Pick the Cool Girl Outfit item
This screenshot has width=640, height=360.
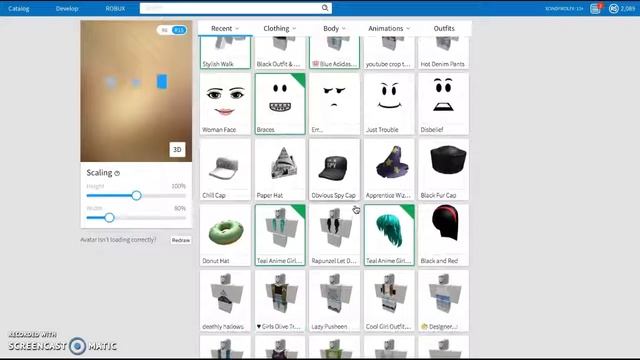coord(389,301)
